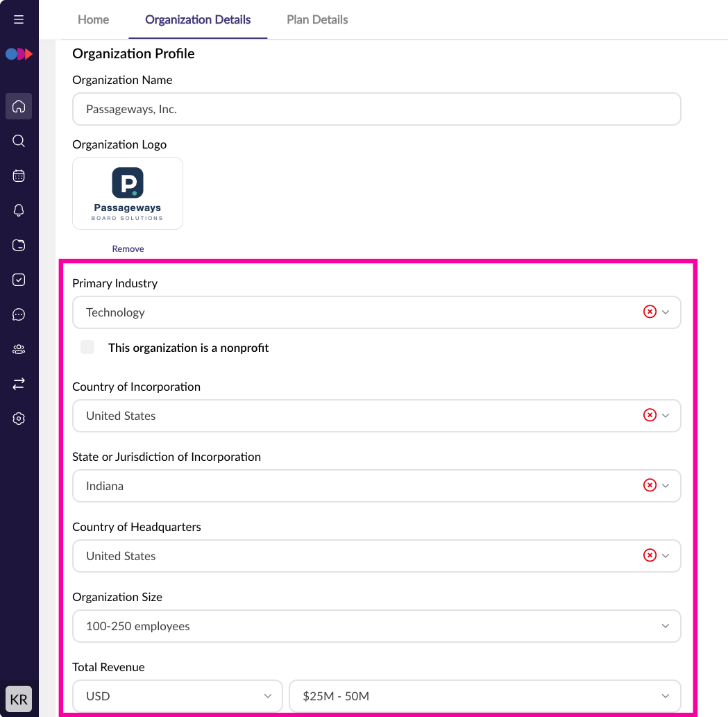Screen dimensions: 728x717
Task: Clear the Country of Incorporation selection
Action: click(x=650, y=415)
